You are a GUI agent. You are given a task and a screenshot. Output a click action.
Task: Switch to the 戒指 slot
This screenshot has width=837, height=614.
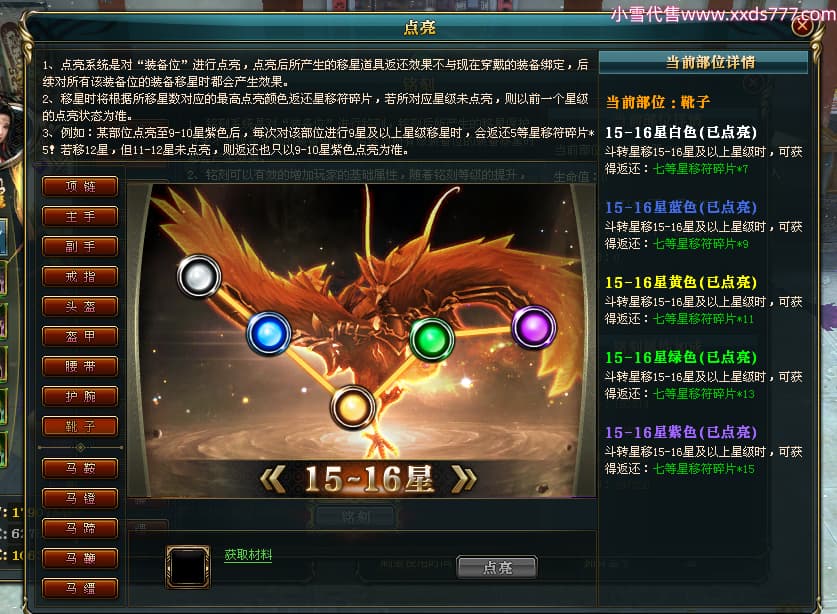coord(80,277)
